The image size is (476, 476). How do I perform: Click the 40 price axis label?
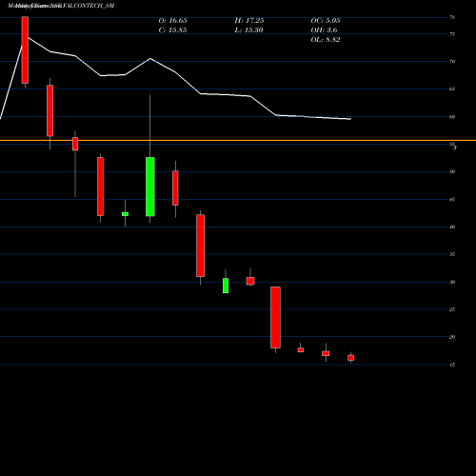pyautogui.click(x=452, y=227)
